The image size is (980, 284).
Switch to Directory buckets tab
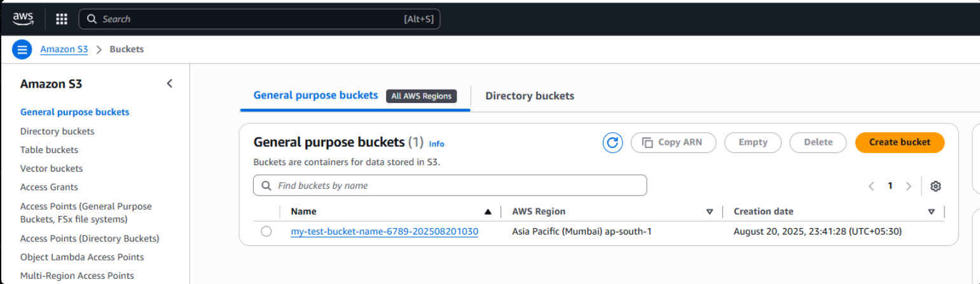(530, 96)
